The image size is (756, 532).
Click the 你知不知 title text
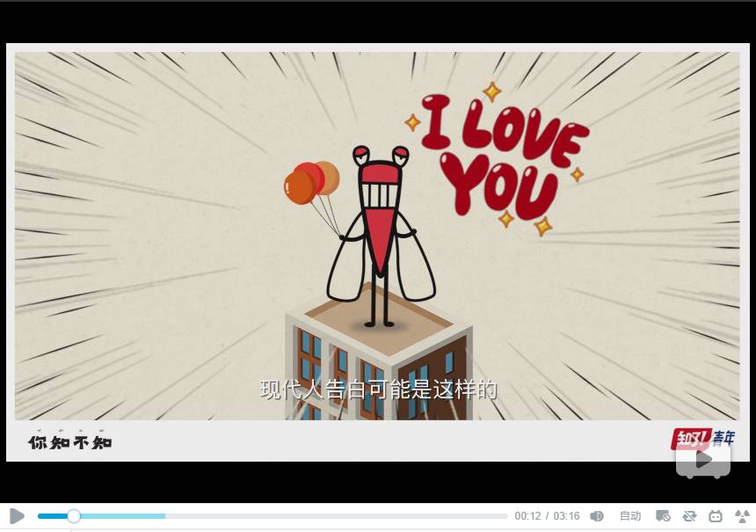[x=70, y=441]
